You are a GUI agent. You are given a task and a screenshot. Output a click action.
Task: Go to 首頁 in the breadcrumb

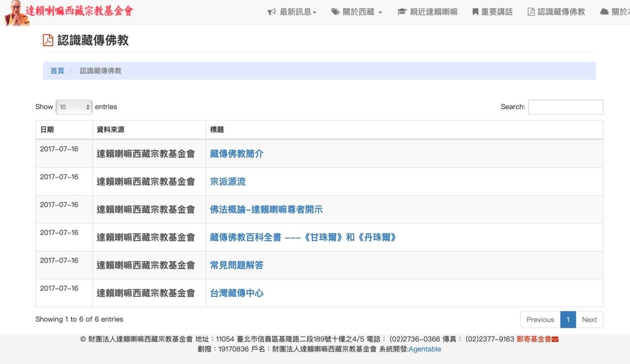[x=57, y=71]
